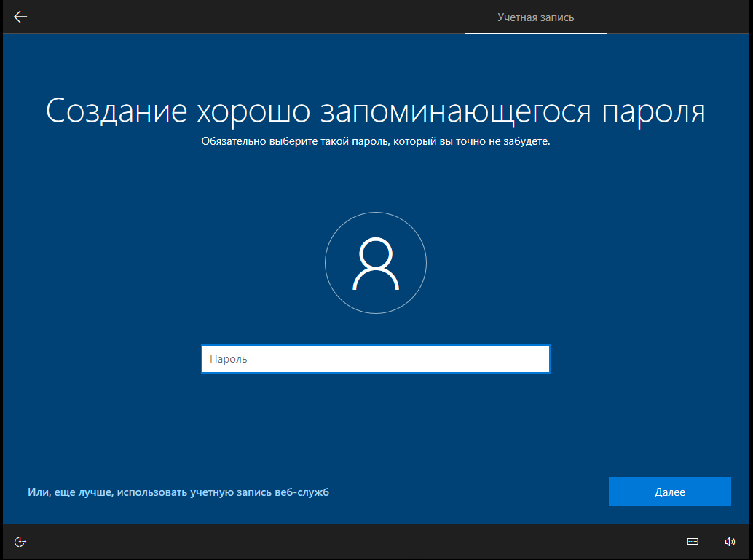Select the Учетная запись header label

tap(535, 17)
